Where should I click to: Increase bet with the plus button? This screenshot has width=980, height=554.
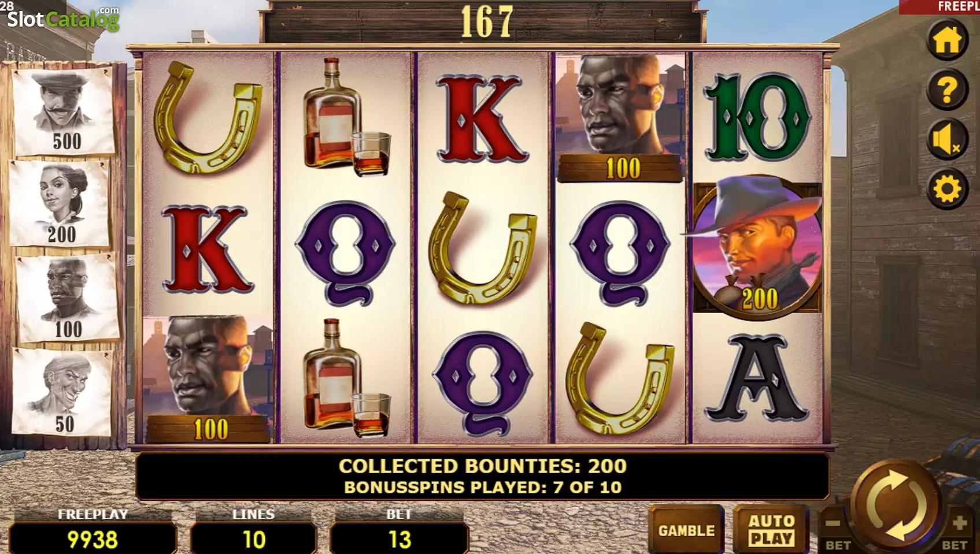pyautogui.click(x=957, y=529)
